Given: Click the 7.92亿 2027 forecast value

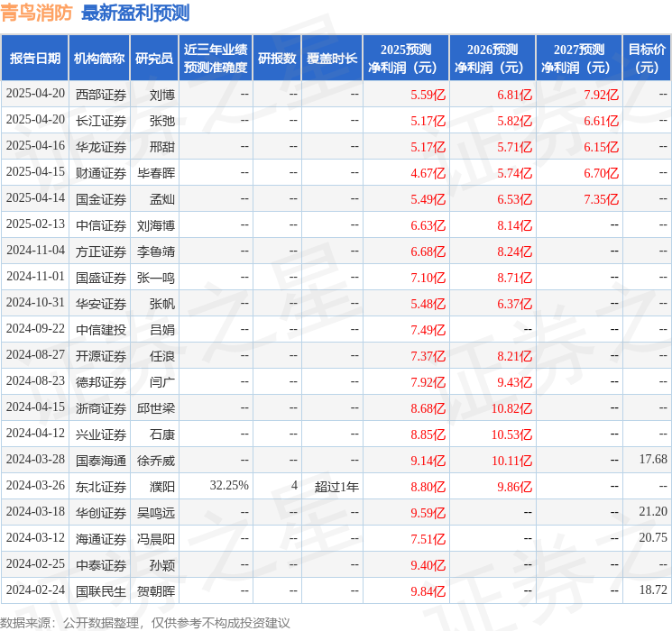Looking at the screenshot, I should (602, 95).
